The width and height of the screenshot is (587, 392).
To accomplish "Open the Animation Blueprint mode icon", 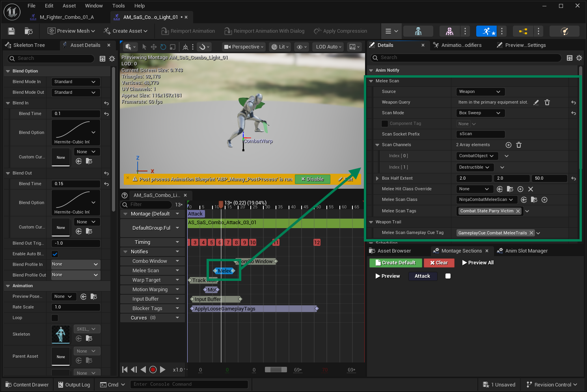I will (523, 31).
